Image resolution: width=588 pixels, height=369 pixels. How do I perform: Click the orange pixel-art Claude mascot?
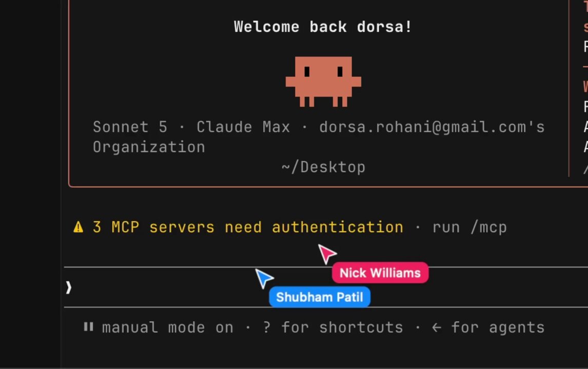click(x=323, y=81)
